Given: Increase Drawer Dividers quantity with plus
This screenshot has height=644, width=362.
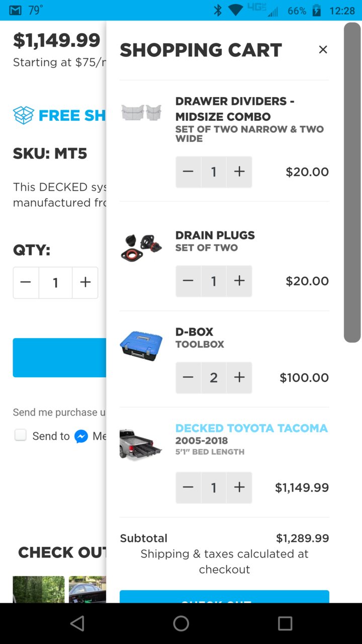Looking at the screenshot, I should pyautogui.click(x=239, y=172).
